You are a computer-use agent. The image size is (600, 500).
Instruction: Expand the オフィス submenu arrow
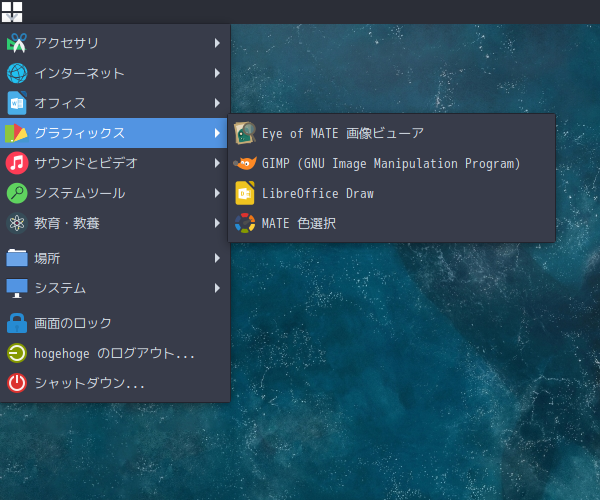217,103
